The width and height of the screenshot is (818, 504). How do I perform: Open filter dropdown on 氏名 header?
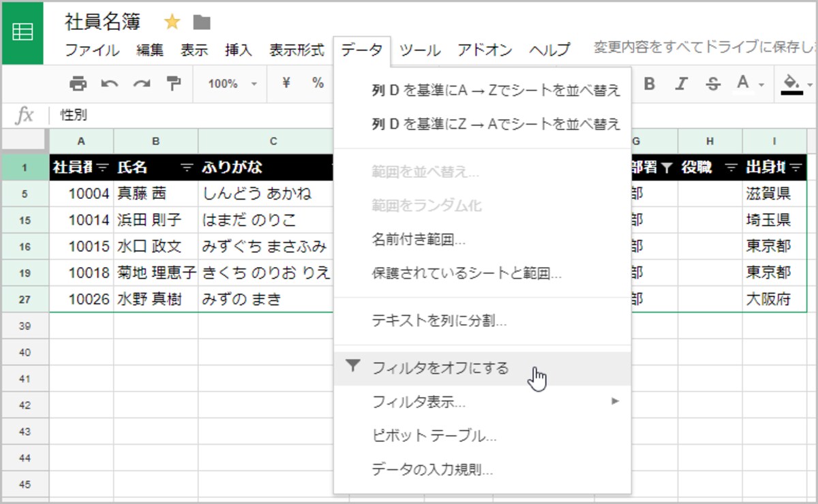coord(186,167)
